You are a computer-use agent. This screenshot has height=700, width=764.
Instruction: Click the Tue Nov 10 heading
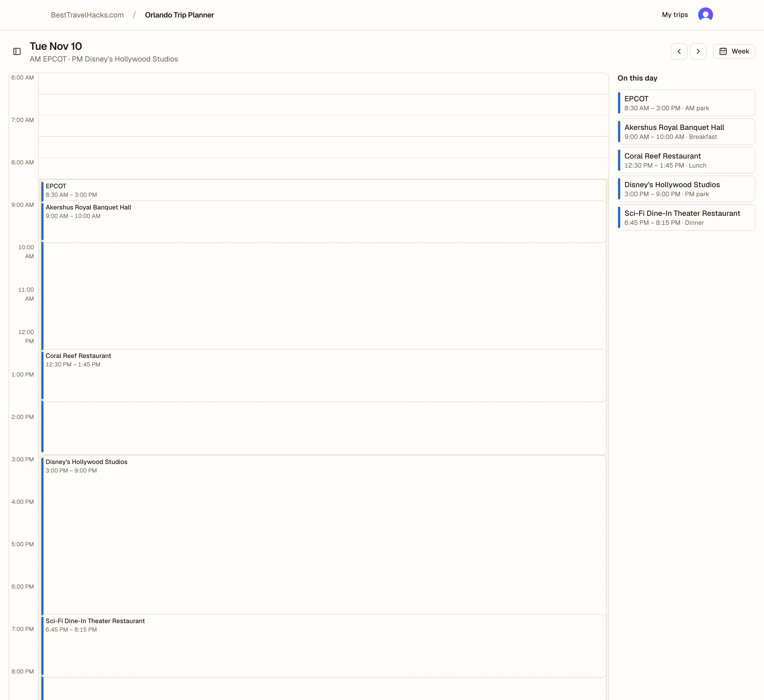[x=56, y=46]
